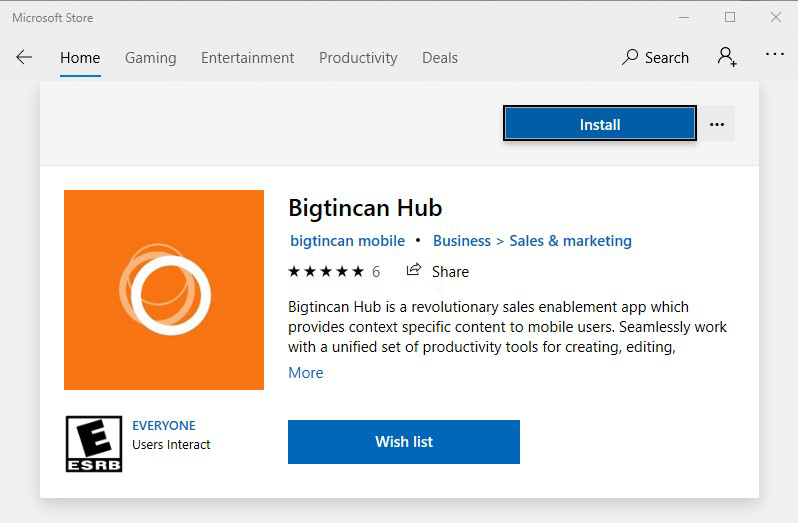This screenshot has height=523, width=798.
Task: Go back with the back arrow
Action: pos(24,57)
